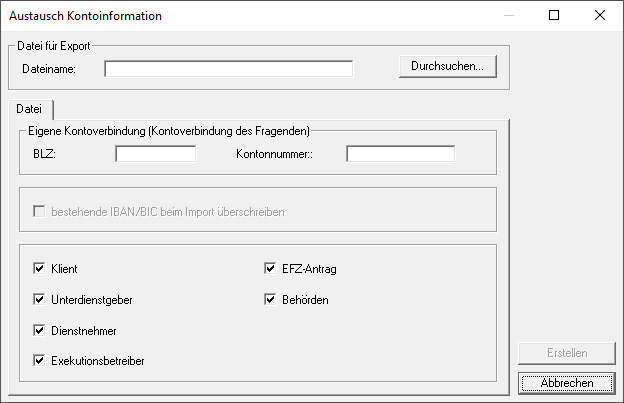The width and height of the screenshot is (624, 403).
Task: Switch to the Datei tab
Action: tap(29, 108)
